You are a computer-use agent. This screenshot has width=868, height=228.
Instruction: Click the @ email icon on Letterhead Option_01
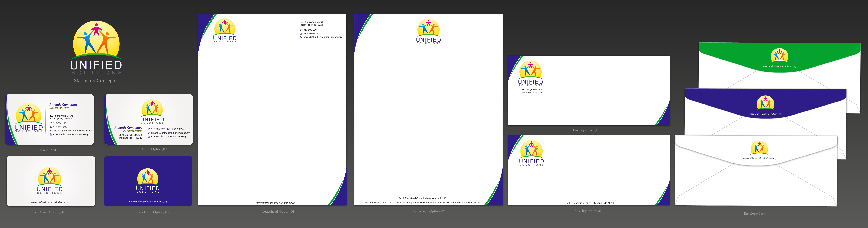point(301,37)
